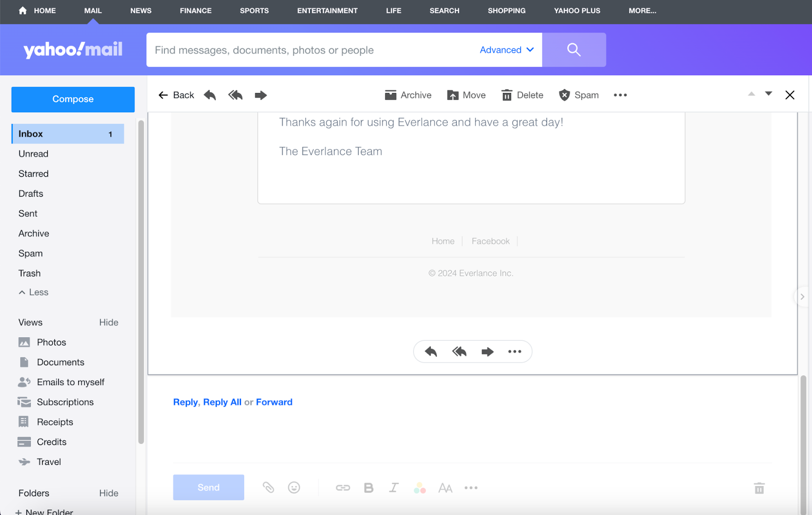Attach a file with the paperclip icon
This screenshot has width=812, height=515.
pos(268,488)
